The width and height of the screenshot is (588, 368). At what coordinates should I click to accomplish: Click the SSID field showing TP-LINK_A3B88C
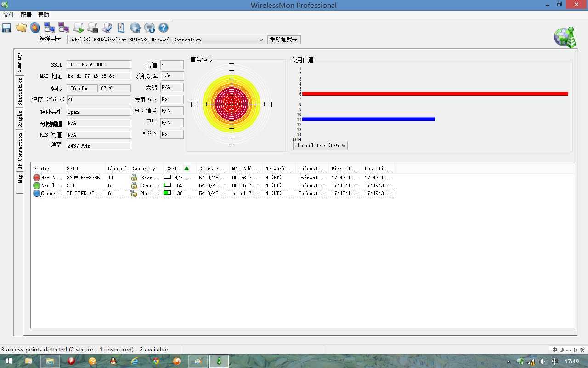click(x=99, y=65)
